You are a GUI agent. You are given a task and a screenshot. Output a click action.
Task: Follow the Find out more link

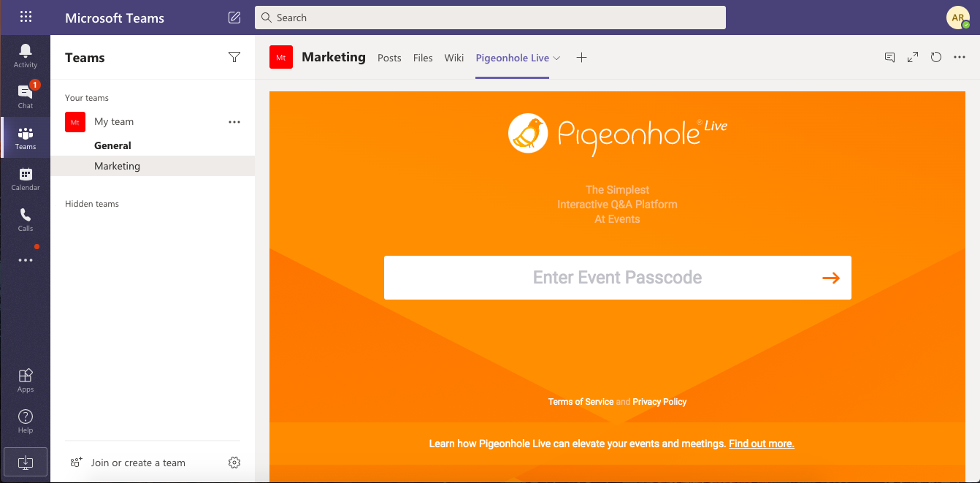[762, 444]
